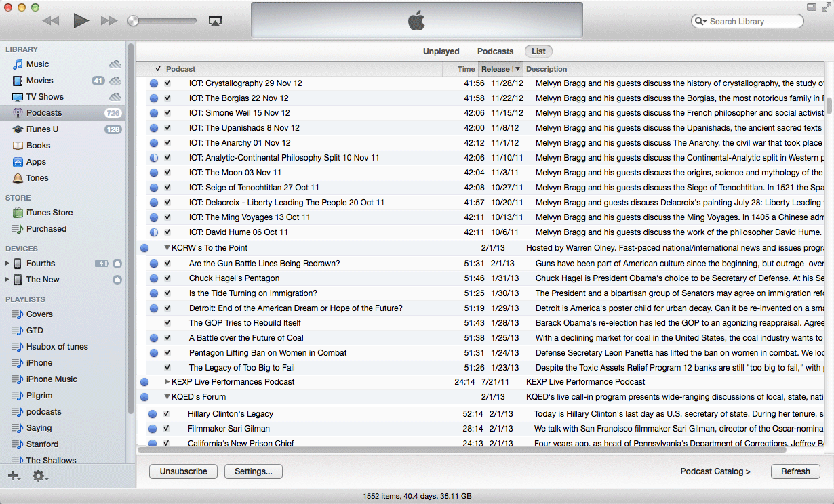This screenshot has height=504, width=834.
Task: Select the Stanford playlist
Action: (x=42, y=444)
